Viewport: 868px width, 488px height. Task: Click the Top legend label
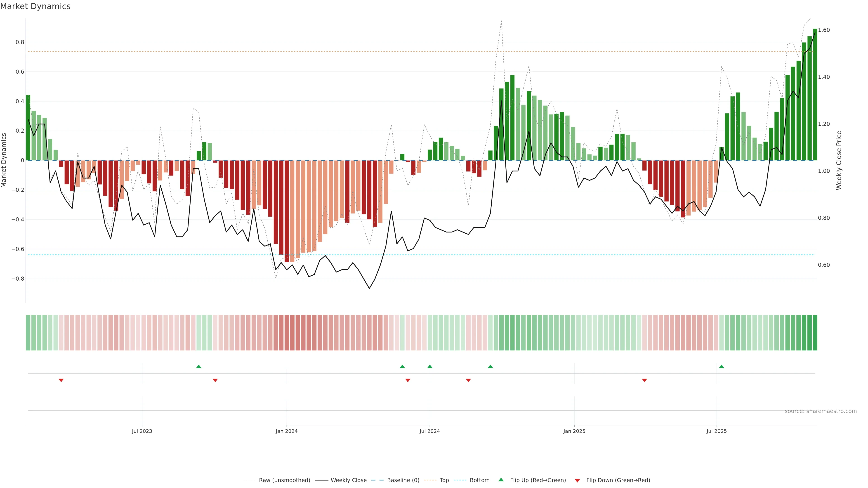444,480
